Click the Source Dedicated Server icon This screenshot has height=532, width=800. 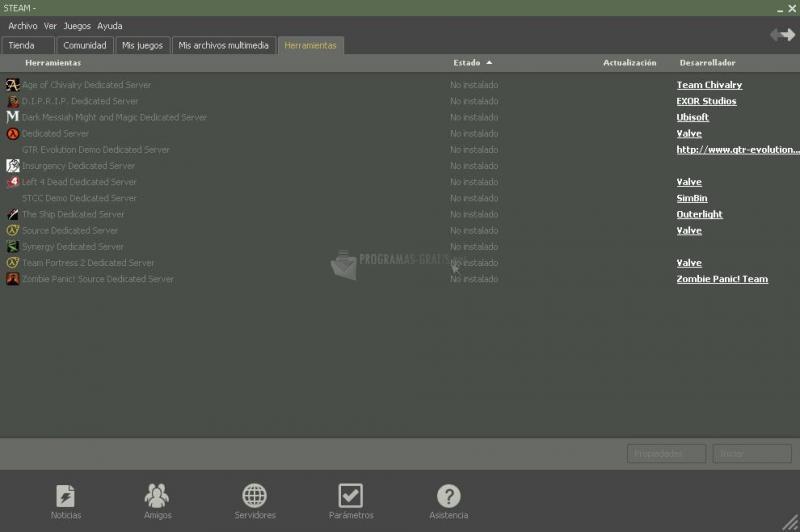click(x=13, y=230)
